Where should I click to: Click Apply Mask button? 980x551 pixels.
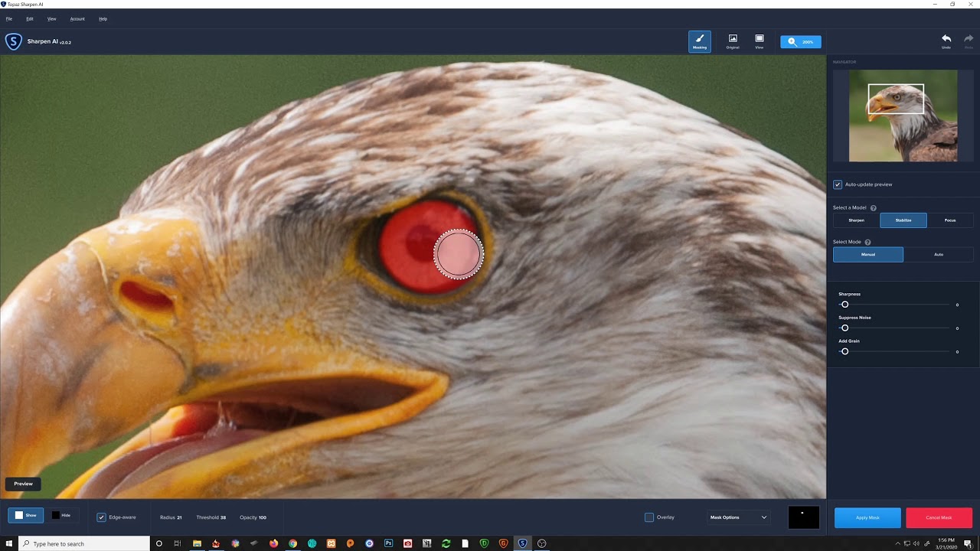click(x=867, y=517)
